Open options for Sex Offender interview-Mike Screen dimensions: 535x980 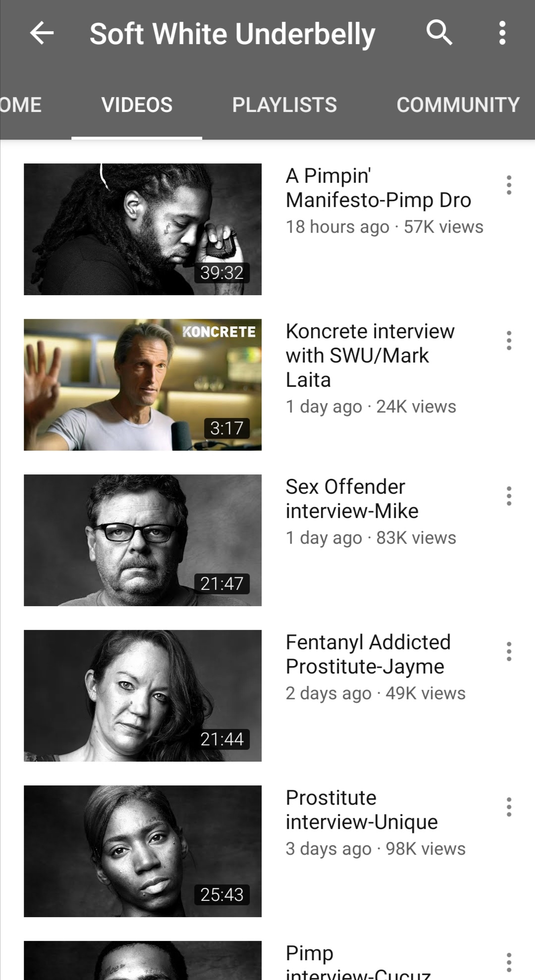509,496
